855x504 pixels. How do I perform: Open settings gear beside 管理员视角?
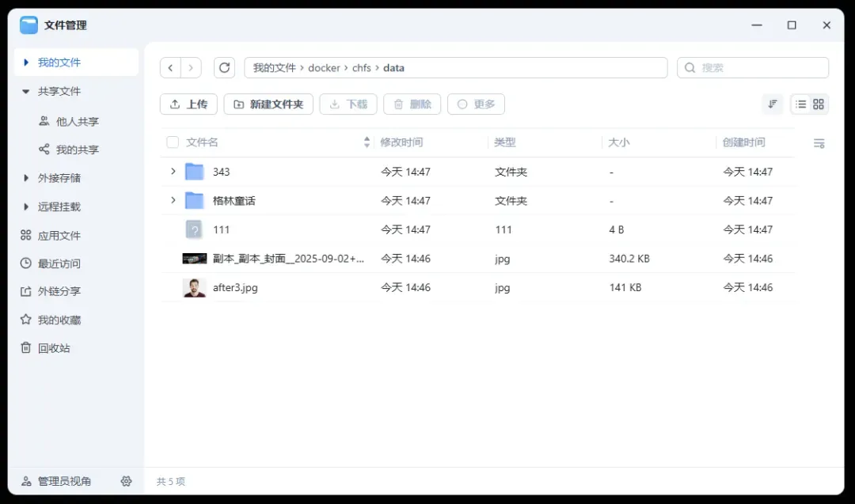[126, 481]
